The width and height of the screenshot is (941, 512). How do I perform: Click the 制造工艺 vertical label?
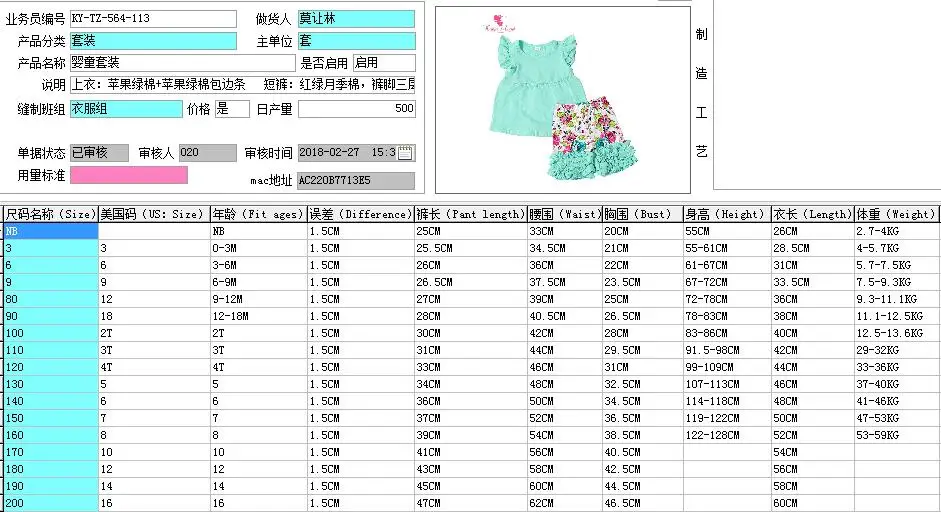click(701, 93)
